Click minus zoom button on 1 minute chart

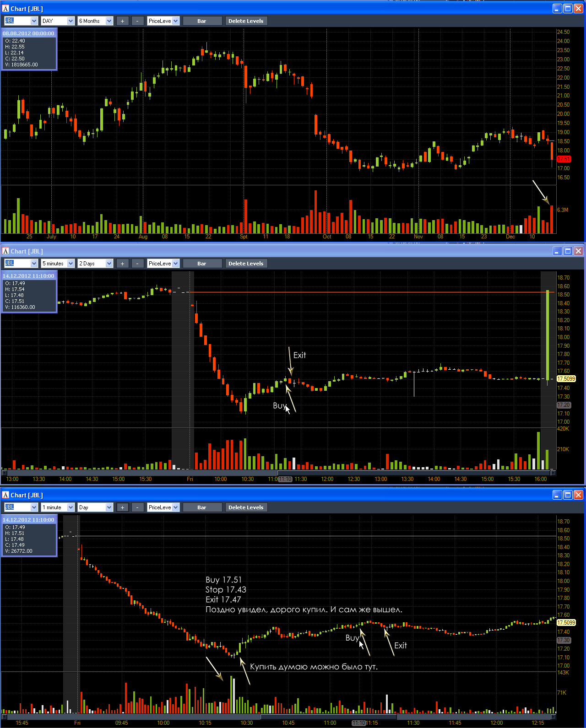point(137,507)
